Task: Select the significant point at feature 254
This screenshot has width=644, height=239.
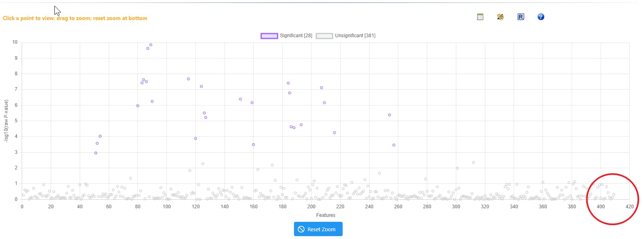Action: (x=389, y=115)
